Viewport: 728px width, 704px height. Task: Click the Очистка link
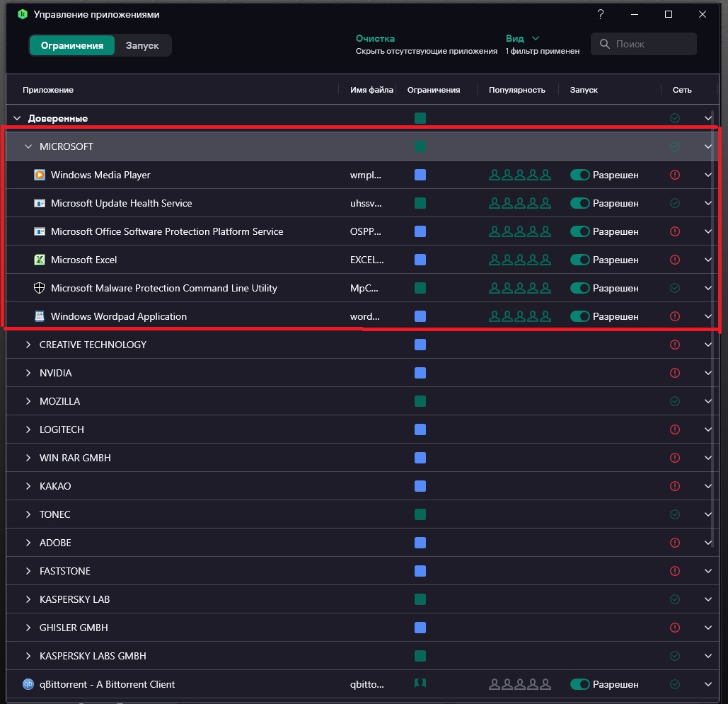[375, 38]
